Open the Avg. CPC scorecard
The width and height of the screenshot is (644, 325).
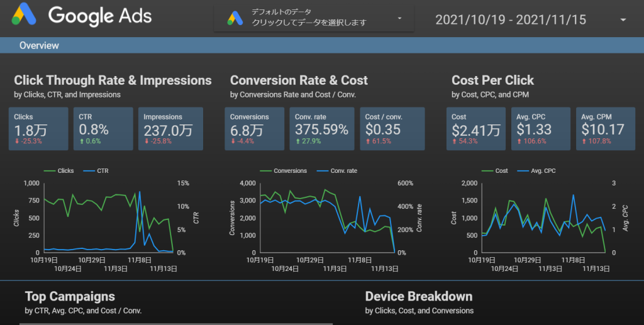coord(540,129)
